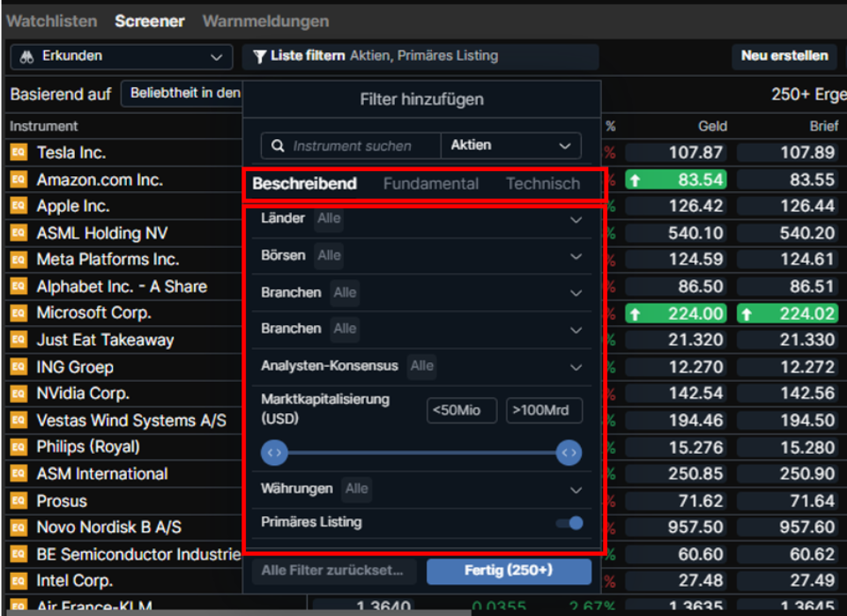This screenshot has width=847, height=616.
Task: Click the Fertig (250+) button
Action: pos(509,571)
